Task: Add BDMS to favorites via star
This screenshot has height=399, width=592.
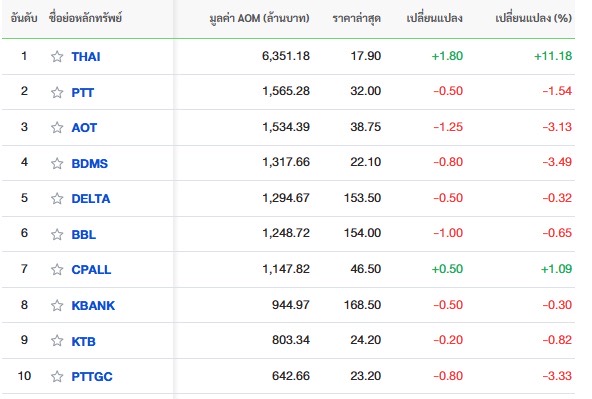Action: coord(57,163)
